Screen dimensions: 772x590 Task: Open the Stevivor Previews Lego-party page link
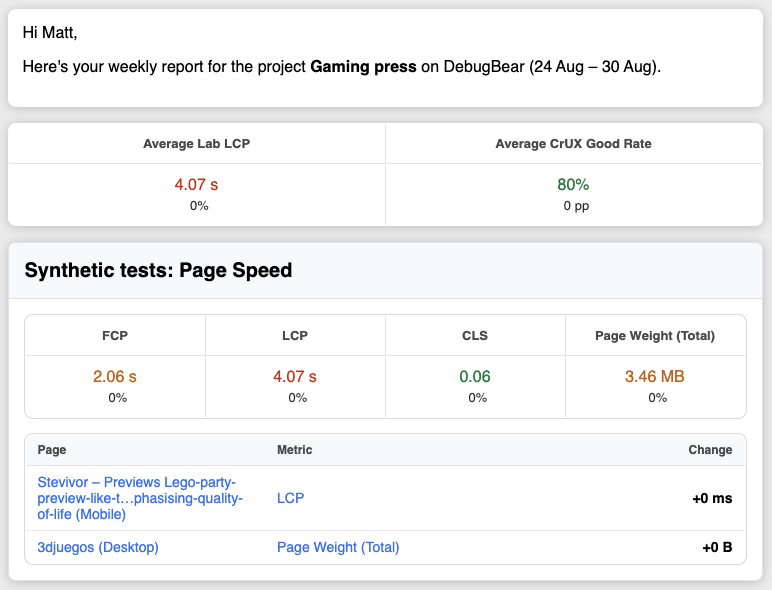pyautogui.click(x=140, y=498)
